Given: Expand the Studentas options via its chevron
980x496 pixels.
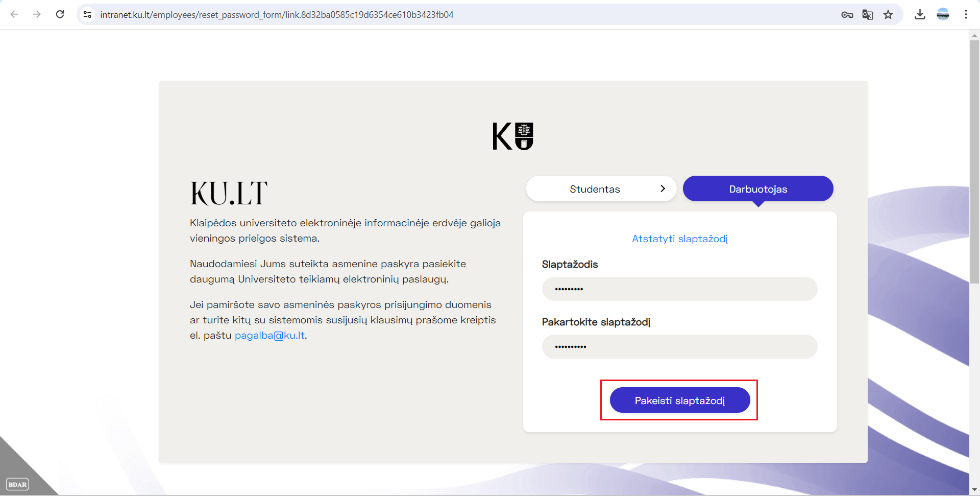Looking at the screenshot, I should (663, 188).
